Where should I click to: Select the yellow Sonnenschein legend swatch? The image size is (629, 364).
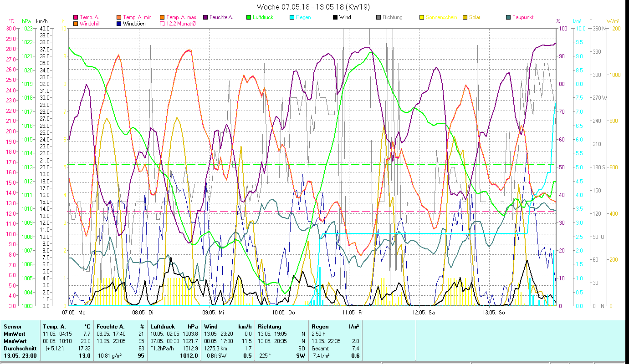coord(422,17)
